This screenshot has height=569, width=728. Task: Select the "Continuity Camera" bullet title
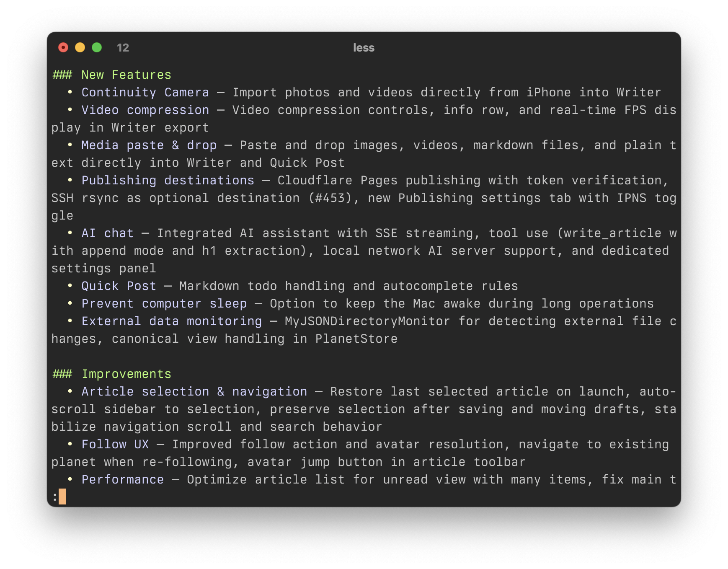[x=145, y=93]
